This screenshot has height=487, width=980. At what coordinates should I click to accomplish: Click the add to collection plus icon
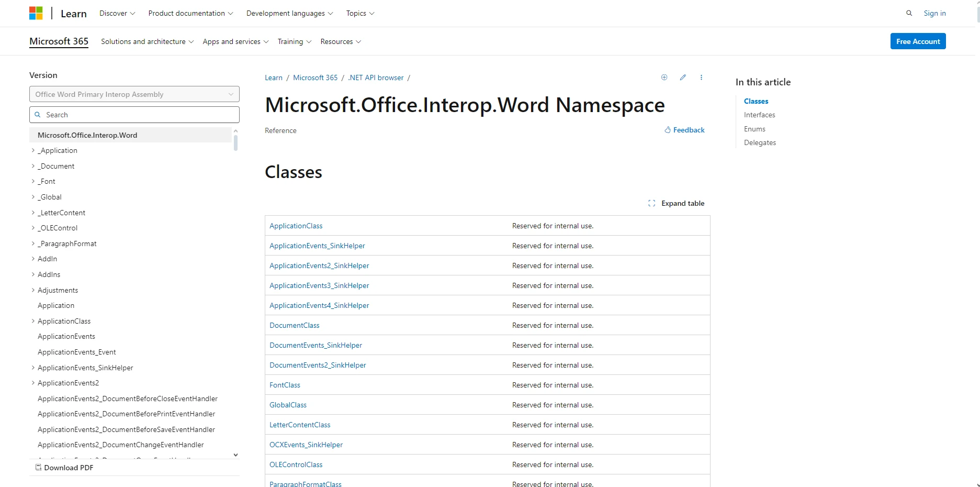(x=664, y=78)
